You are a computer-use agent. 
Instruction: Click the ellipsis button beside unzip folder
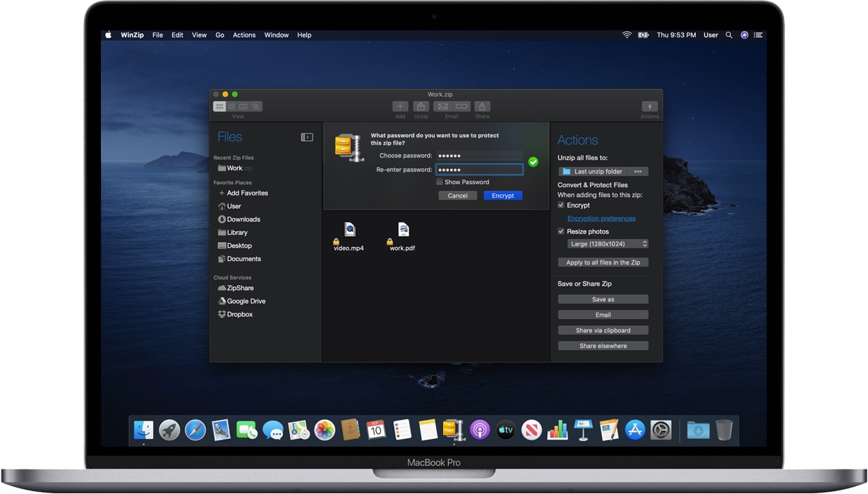pos(638,171)
